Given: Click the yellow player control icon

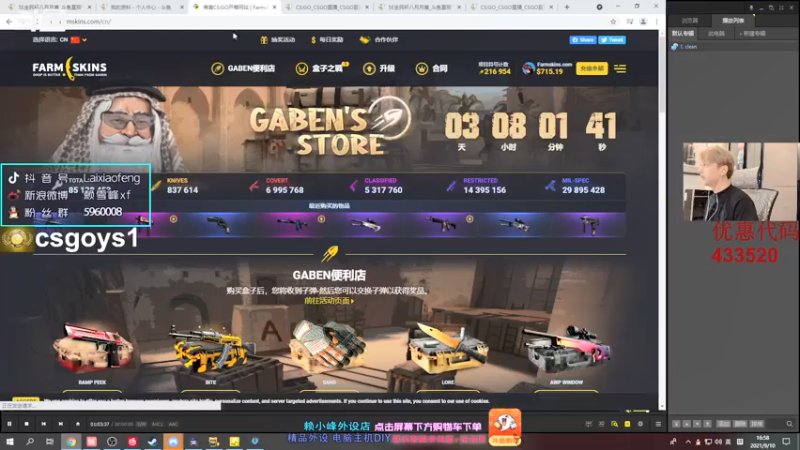Looking at the screenshot, I should [x=627, y=424].
